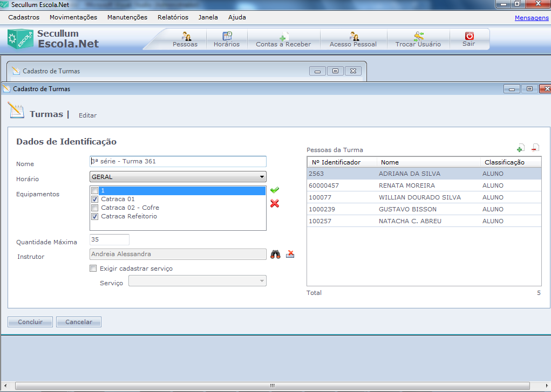Select row RENATA MOREIRA

[424, 185]
